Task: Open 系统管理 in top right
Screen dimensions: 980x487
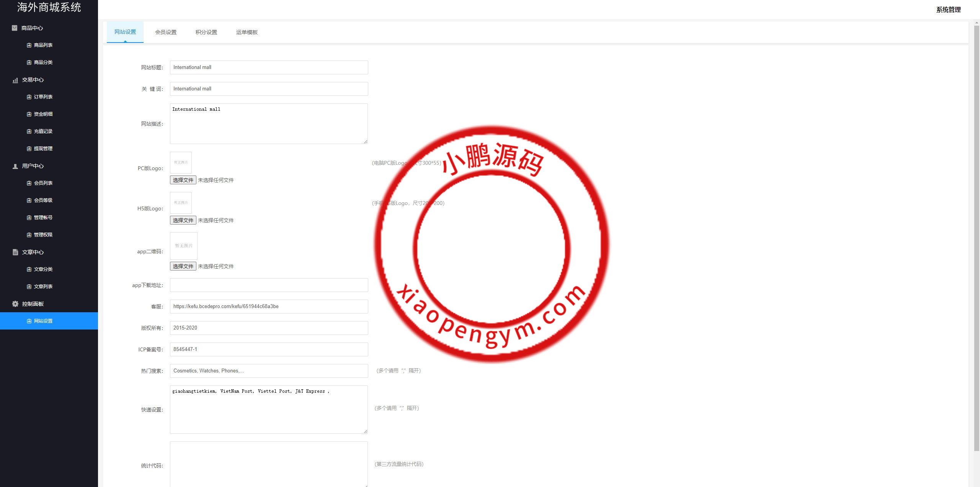Action: click(948, 10)
